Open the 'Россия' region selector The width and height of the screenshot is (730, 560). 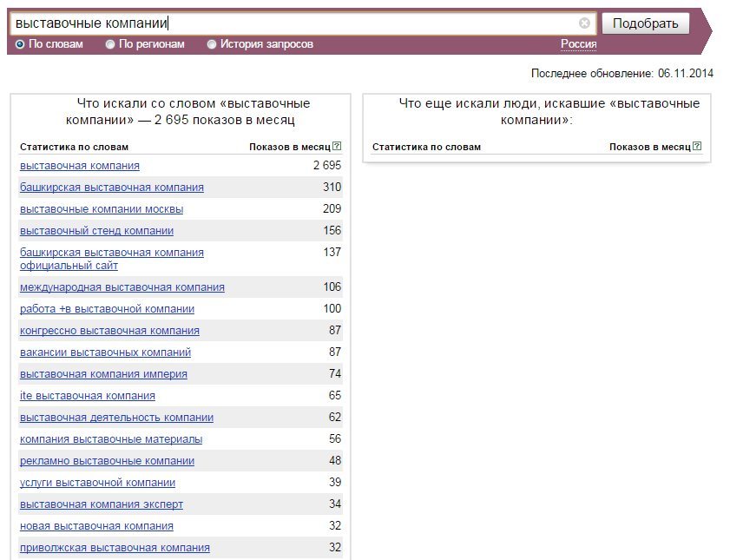[578, 44]
